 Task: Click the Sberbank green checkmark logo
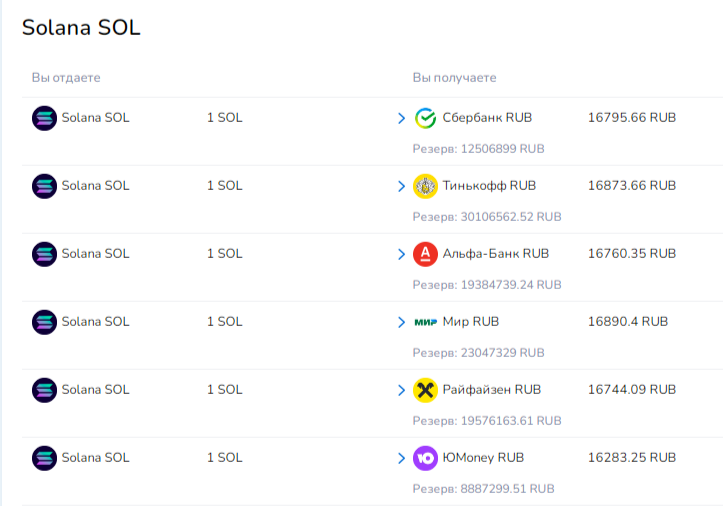click(425, 118)
